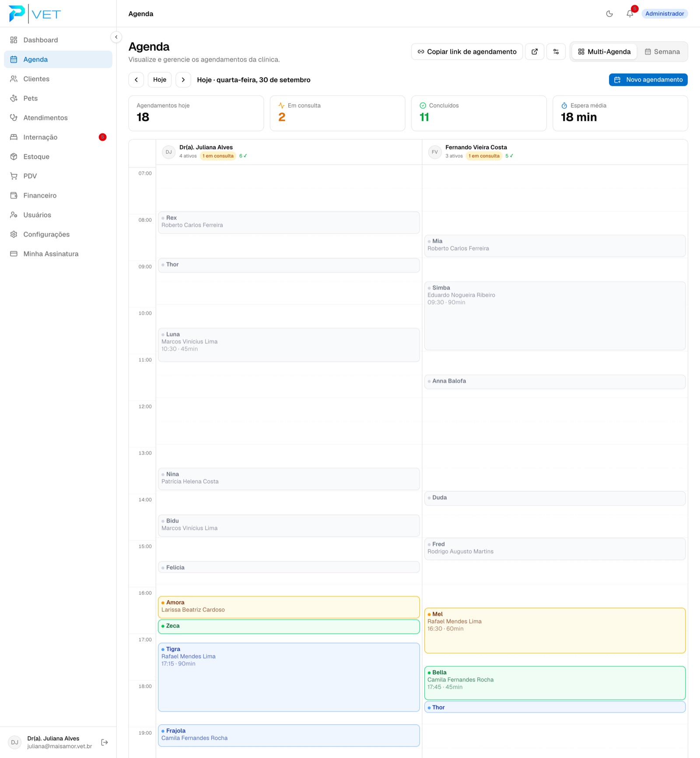The height and width of the screenshot is (758, 700).
Task: Go to the next day arrow
Action: [183, 80]
